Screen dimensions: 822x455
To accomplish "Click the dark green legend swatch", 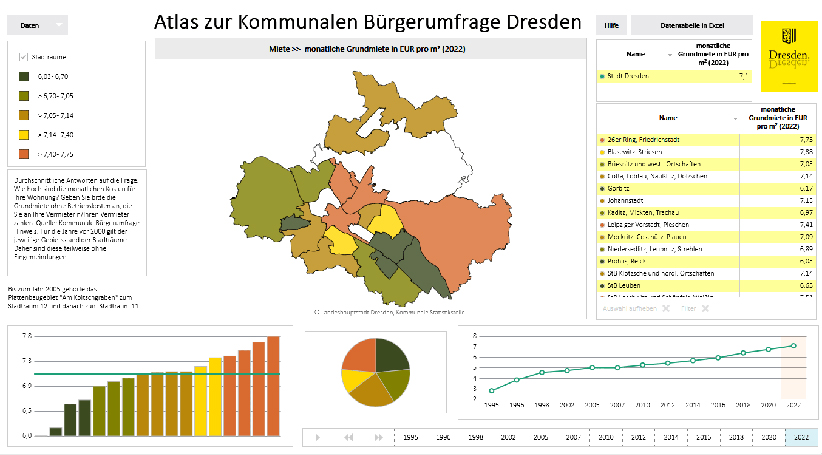I will pos(24,76).
